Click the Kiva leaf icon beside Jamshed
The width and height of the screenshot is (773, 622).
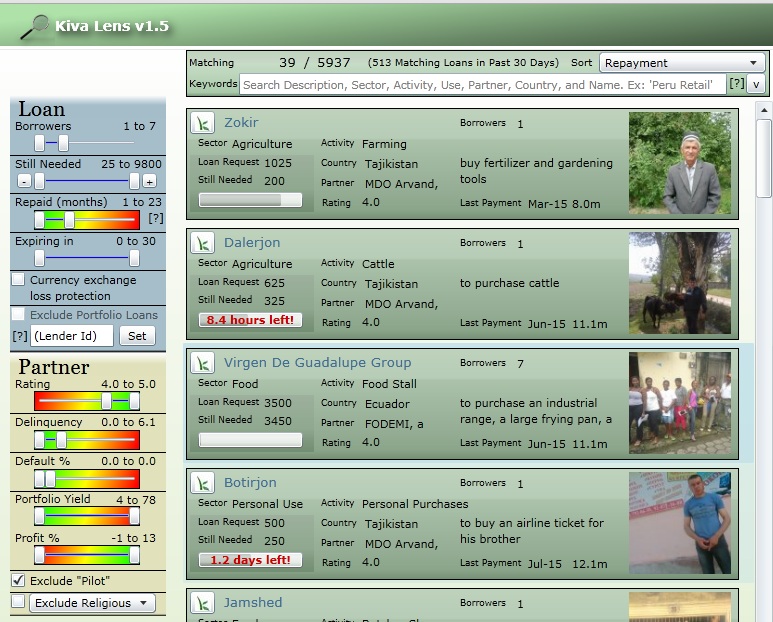203,603
